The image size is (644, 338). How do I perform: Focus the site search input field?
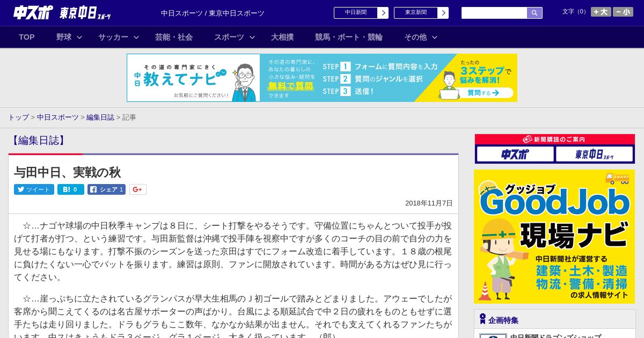pyautogui.click(x=494, y=13)
